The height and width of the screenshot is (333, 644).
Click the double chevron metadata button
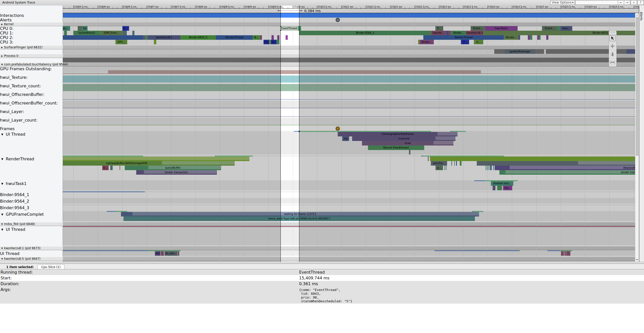click(x=634, y=3)
